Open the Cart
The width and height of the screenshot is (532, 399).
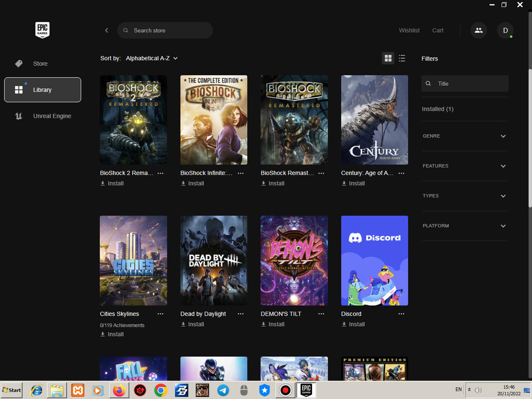(438, 30)
